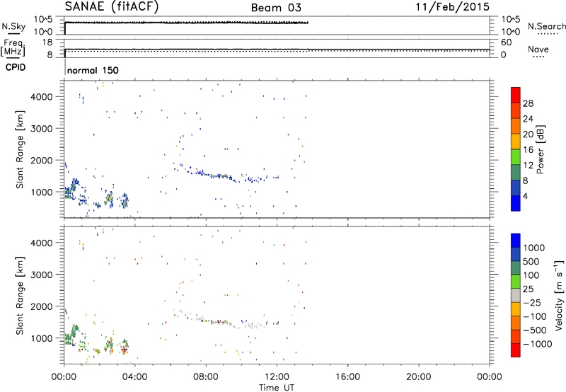Click the solid line sample under N.Sky
The height and width of the screenshot is (392, 566).
(13, 34)
